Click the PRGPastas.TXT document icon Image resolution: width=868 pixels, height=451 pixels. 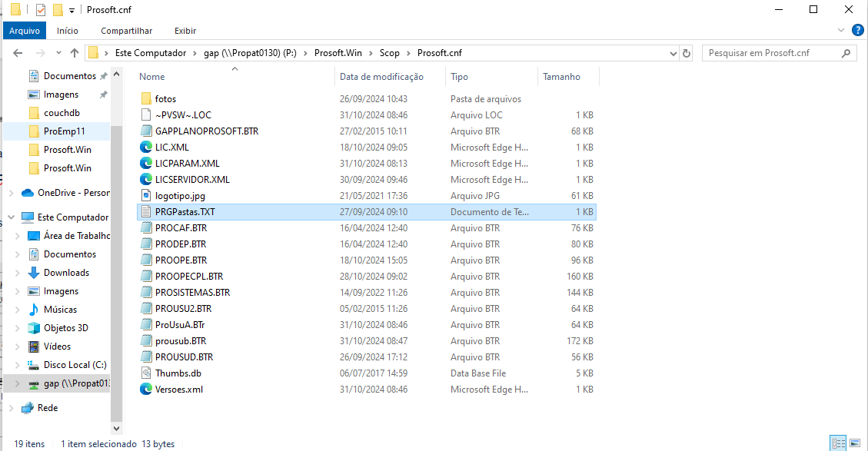(146, 212)
